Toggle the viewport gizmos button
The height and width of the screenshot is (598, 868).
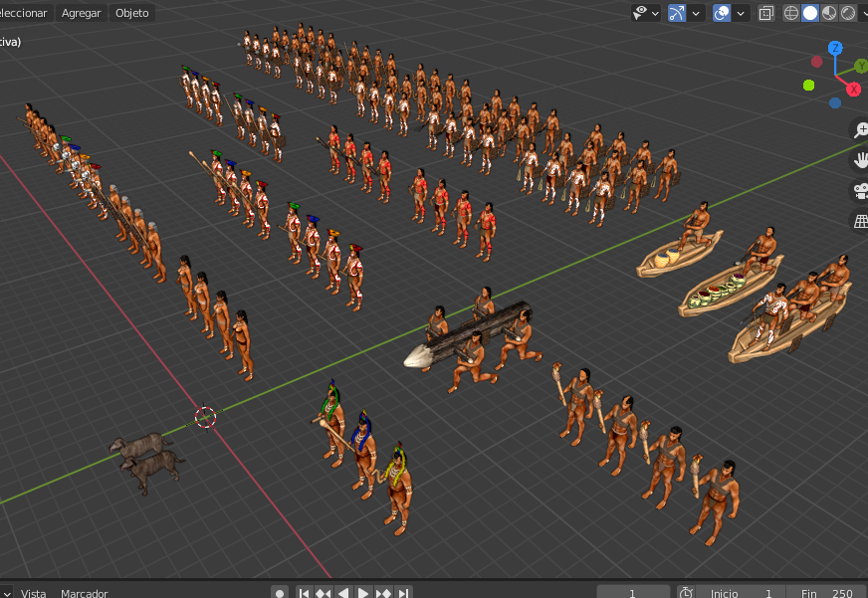[x=677, y=13]
